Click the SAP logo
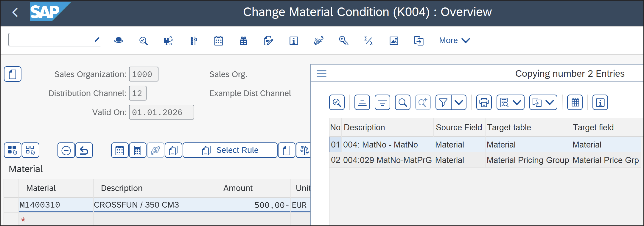The height and width of the screenshot is (226, 644). pyautogui.click(x=50, y=12)
